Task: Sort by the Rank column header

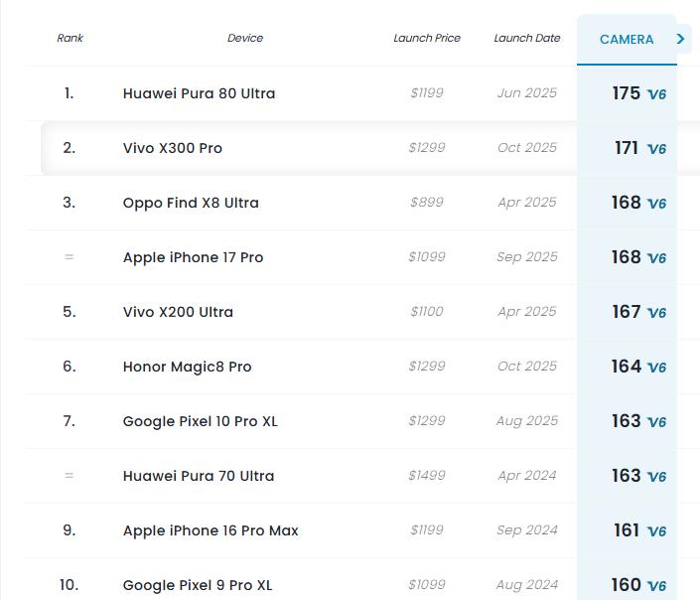Action: pyautogui.click(x=70, y=38)
